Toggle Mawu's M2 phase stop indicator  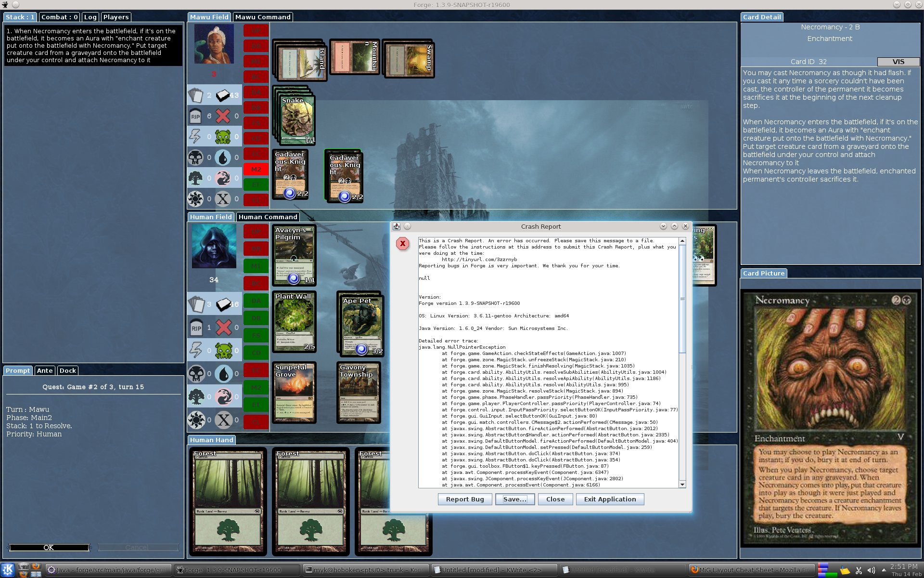pos(256,169)
